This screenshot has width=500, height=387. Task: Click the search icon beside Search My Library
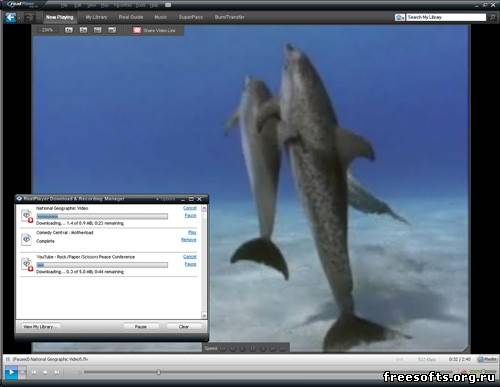493,17
